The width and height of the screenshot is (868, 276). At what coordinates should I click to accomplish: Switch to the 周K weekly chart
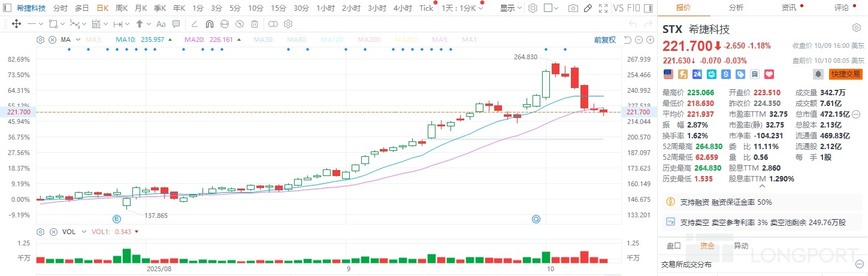tap(122, 8)
